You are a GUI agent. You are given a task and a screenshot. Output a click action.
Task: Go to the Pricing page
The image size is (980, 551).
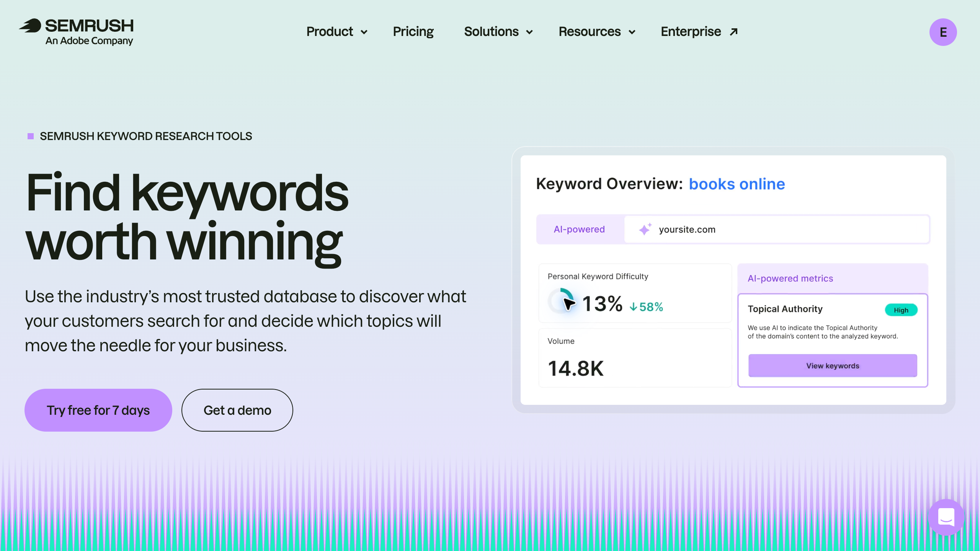(413, 32)
